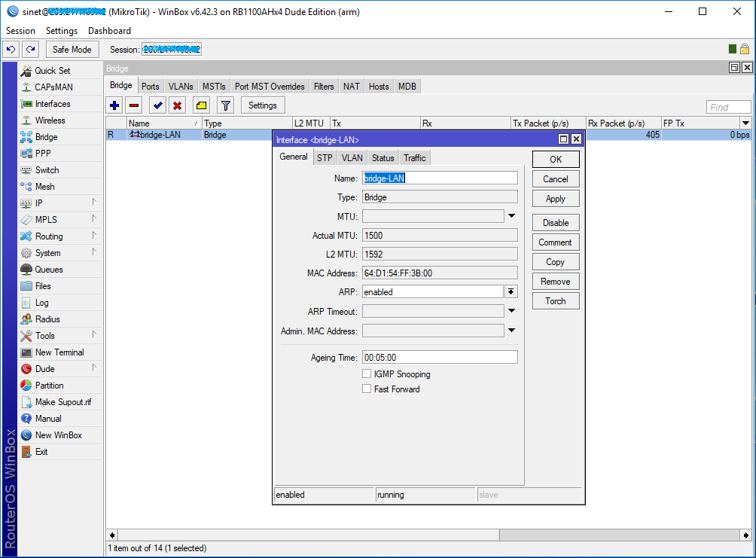Image resolution: width=756 pixels, height=558 pixels.
Task: Switch to the Traffic tab in dialog
Action: 415,157
